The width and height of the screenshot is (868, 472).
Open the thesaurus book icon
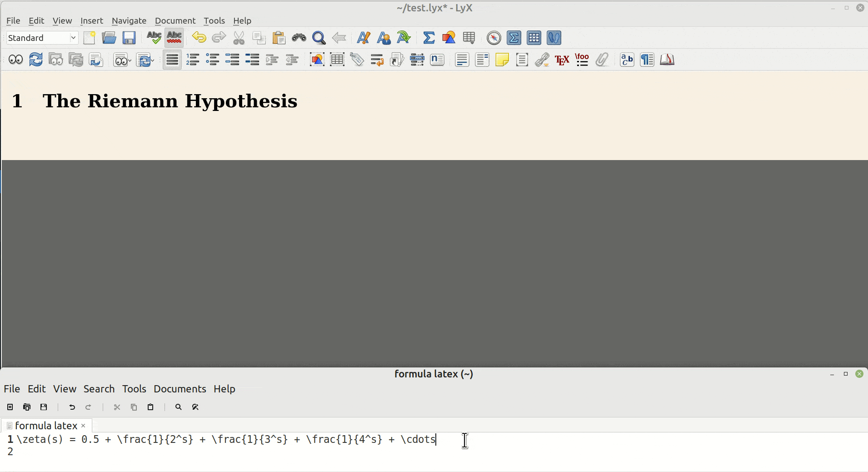(668, 60)
